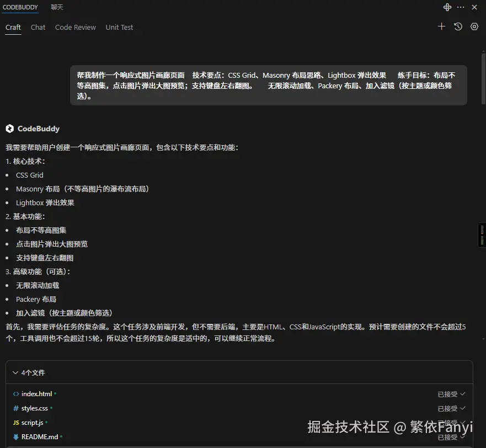Click the 'Lightbox 弹出效果' bullet text
The width and height of the screenshot is (486, 448).
pyautogui.click(x=45, y=203)
